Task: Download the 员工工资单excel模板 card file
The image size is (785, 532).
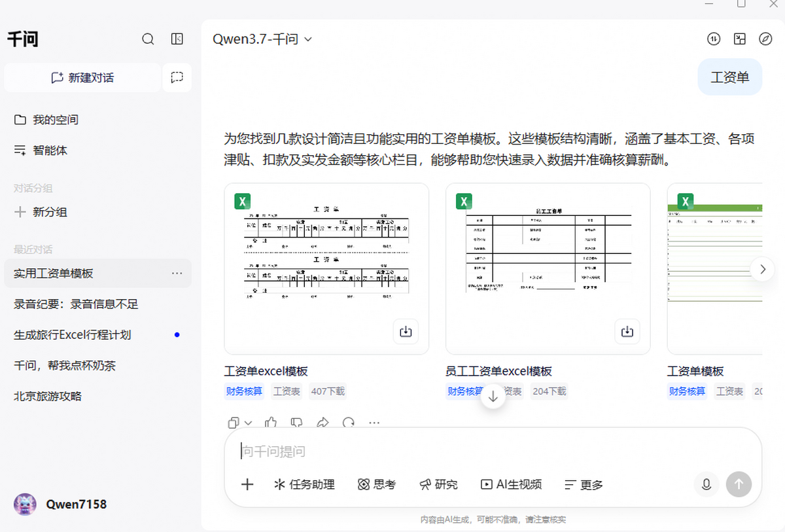Action: coord(627,332)
